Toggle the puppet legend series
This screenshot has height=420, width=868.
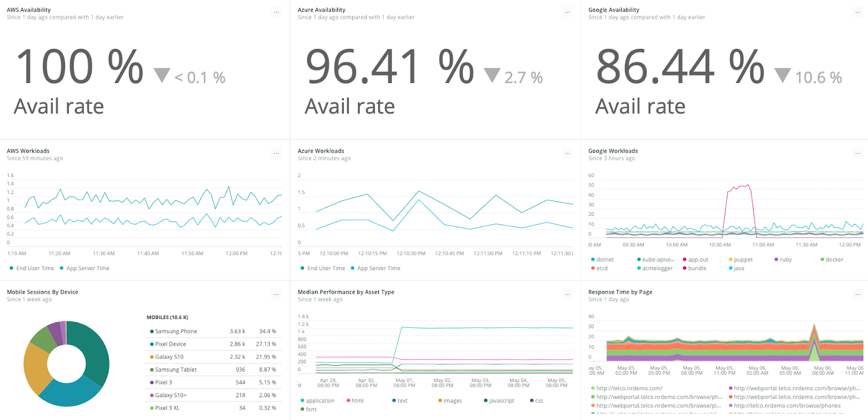click(741, 259)
